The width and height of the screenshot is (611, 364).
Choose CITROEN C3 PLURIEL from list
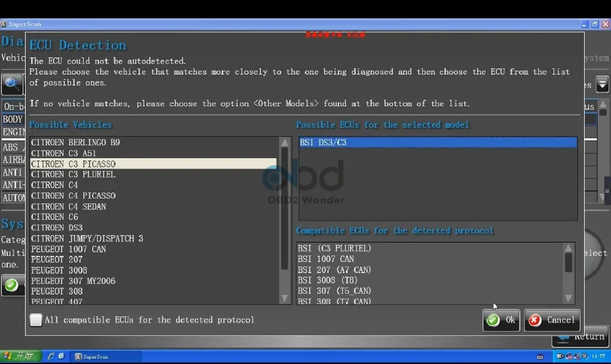(153, 175)
